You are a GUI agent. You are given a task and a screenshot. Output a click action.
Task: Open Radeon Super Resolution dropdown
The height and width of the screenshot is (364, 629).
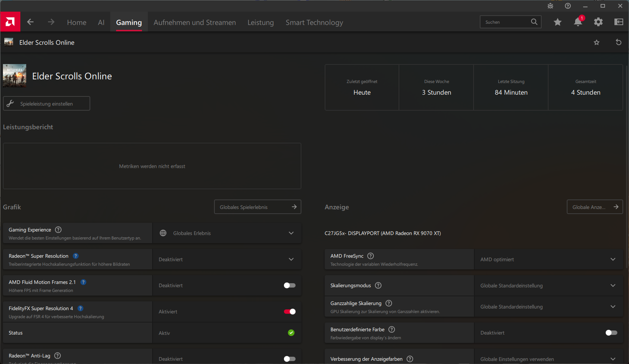pyautogui.click(x=227, y=259)
